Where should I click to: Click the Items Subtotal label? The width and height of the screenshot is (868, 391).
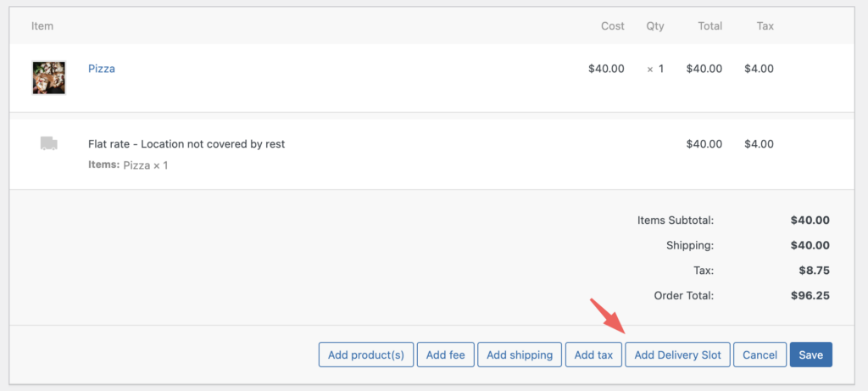pyautogui.click(x=676, y=220)
